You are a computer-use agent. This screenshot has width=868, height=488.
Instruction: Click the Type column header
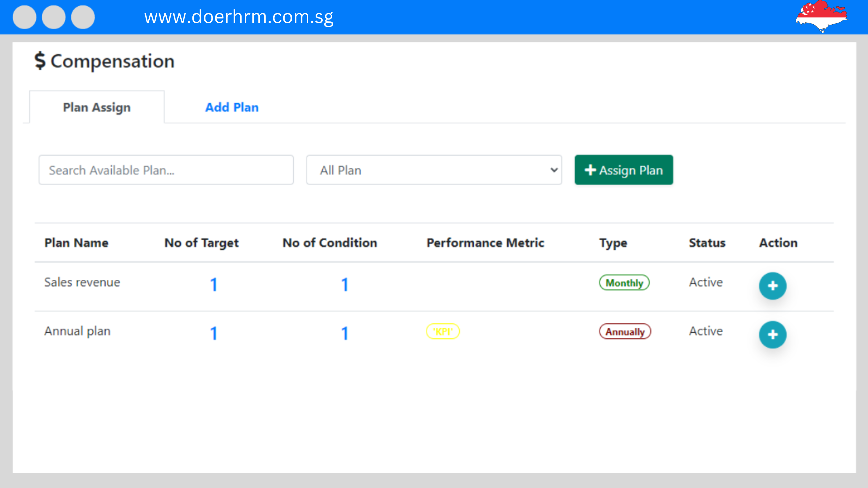(613, 243)
